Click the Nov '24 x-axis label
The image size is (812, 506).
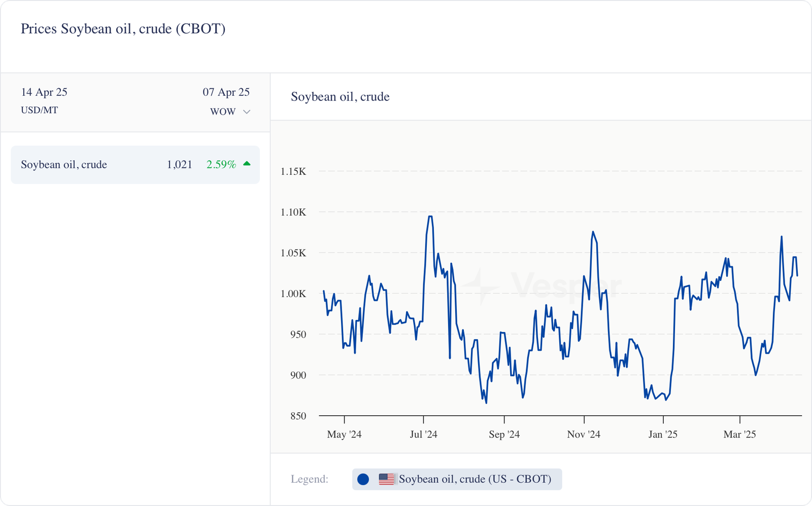584,435
